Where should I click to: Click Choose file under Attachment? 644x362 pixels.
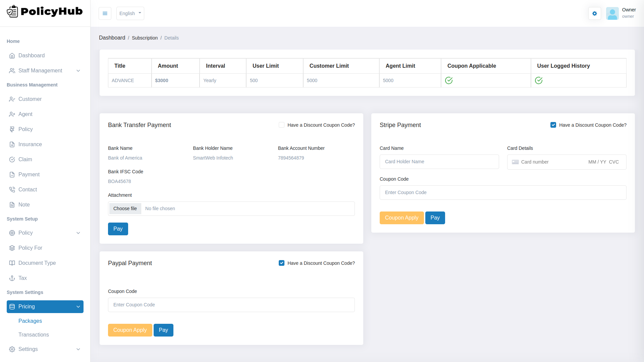[x=125, y=208]
